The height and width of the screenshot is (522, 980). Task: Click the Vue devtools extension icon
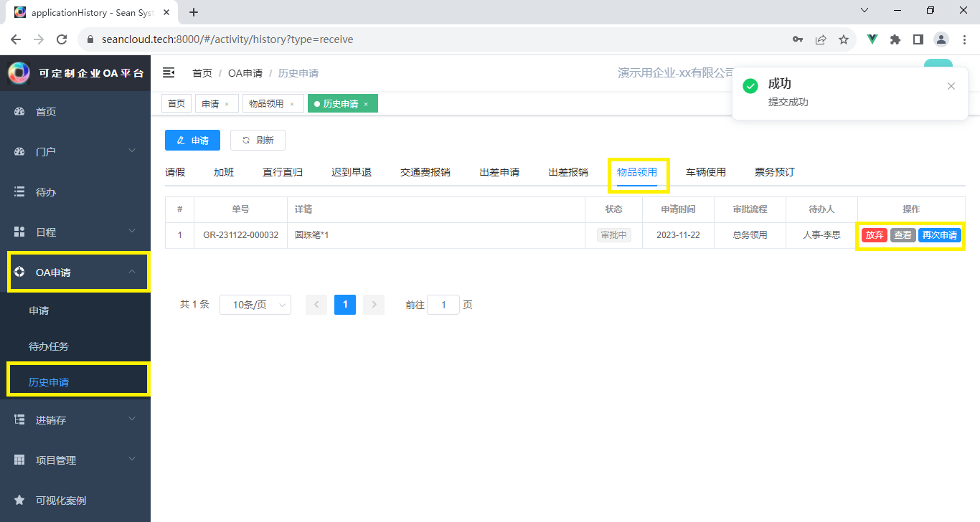click(x=872, y=39)
